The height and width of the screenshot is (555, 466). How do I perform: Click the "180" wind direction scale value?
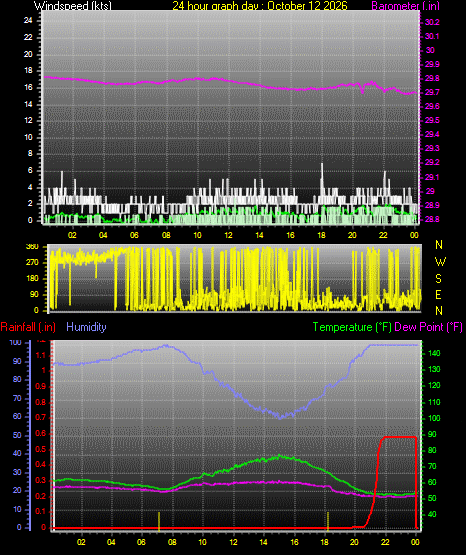(32, 279)
